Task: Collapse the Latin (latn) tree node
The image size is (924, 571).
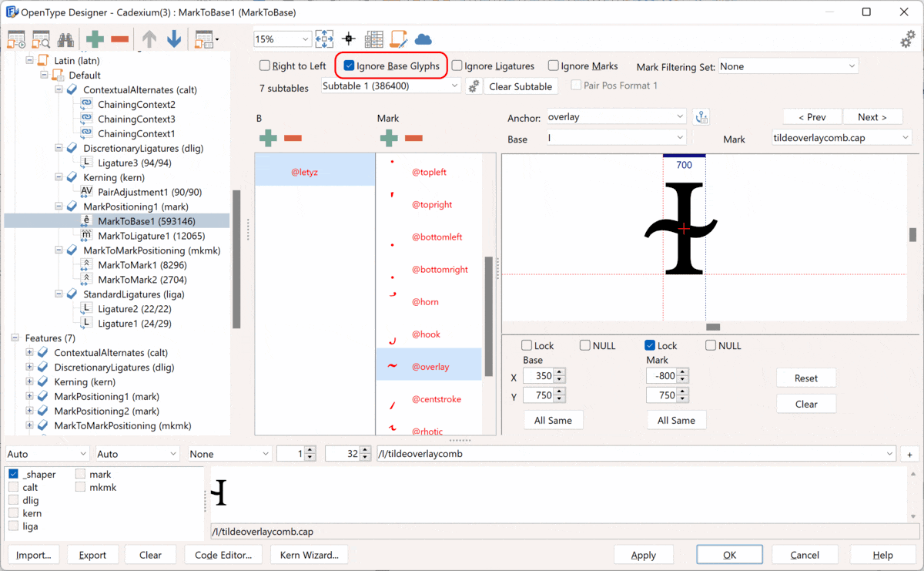Action: point(30,60)
